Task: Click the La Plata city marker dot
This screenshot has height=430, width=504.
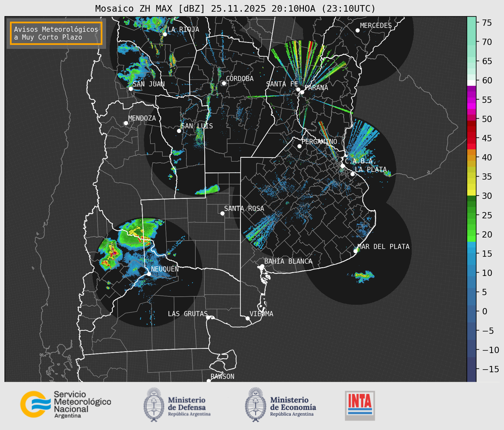Action: click(353, 174)
